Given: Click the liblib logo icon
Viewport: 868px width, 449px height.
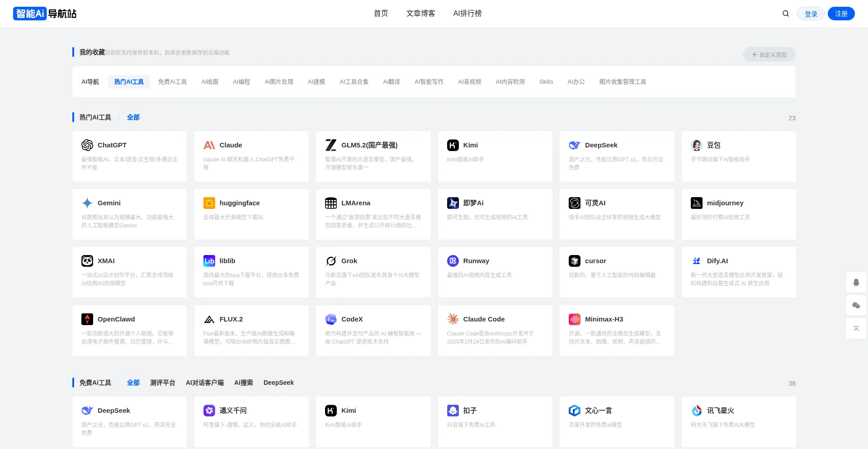Looking at the screenshot, I should pos(209,261).
